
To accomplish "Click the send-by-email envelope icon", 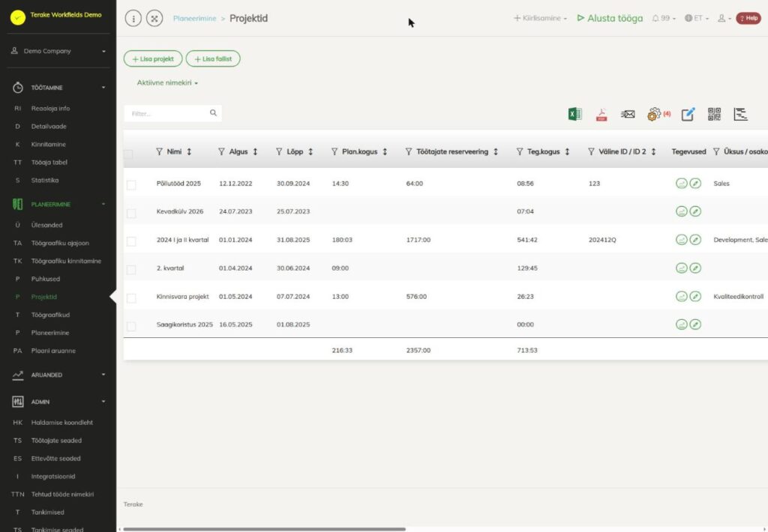I will coord(628,114).
